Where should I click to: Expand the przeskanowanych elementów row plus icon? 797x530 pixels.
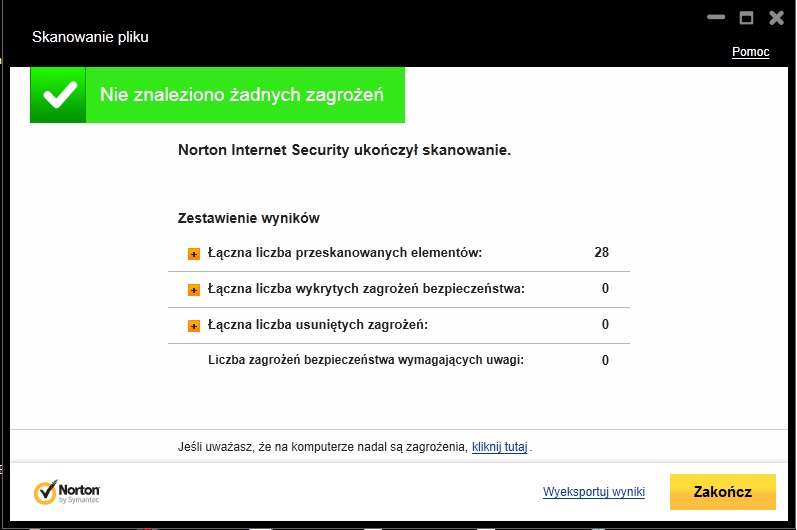194,254
